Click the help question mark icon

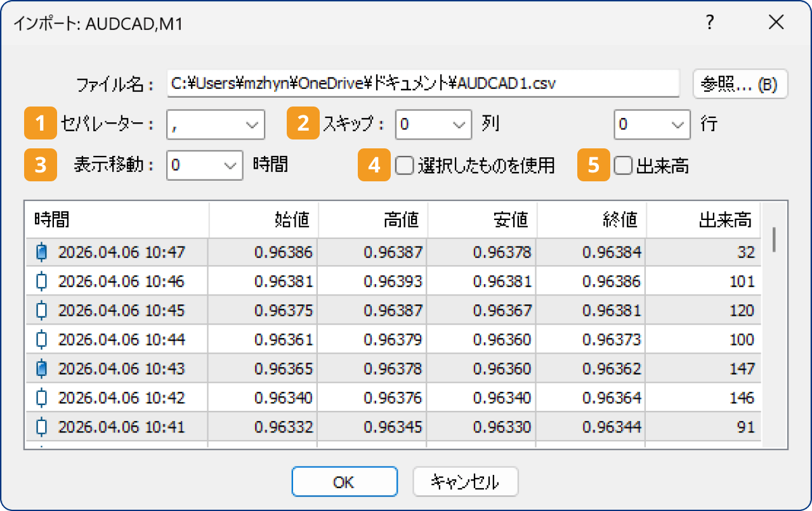(710, 22)
